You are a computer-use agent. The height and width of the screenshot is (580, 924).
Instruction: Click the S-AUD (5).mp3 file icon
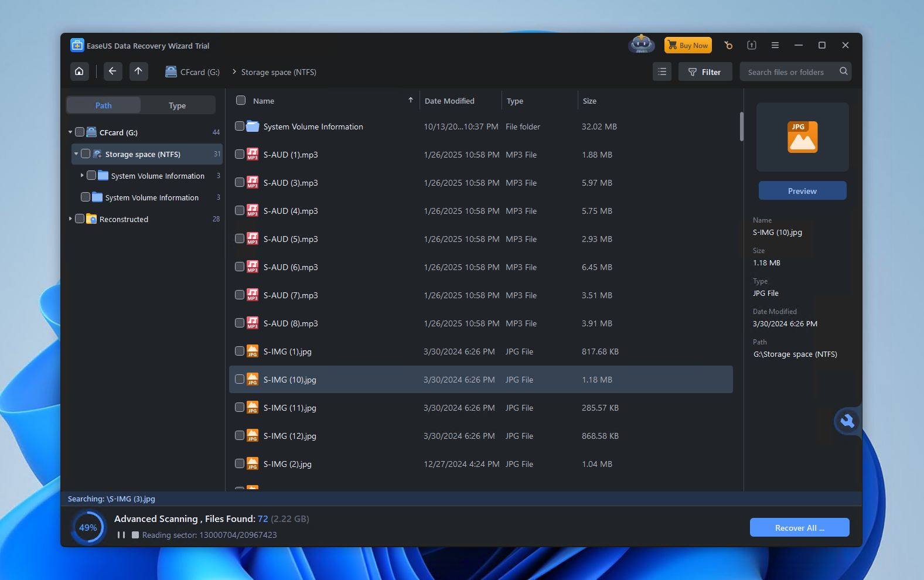pyautogui.click(x=253, y=239)
